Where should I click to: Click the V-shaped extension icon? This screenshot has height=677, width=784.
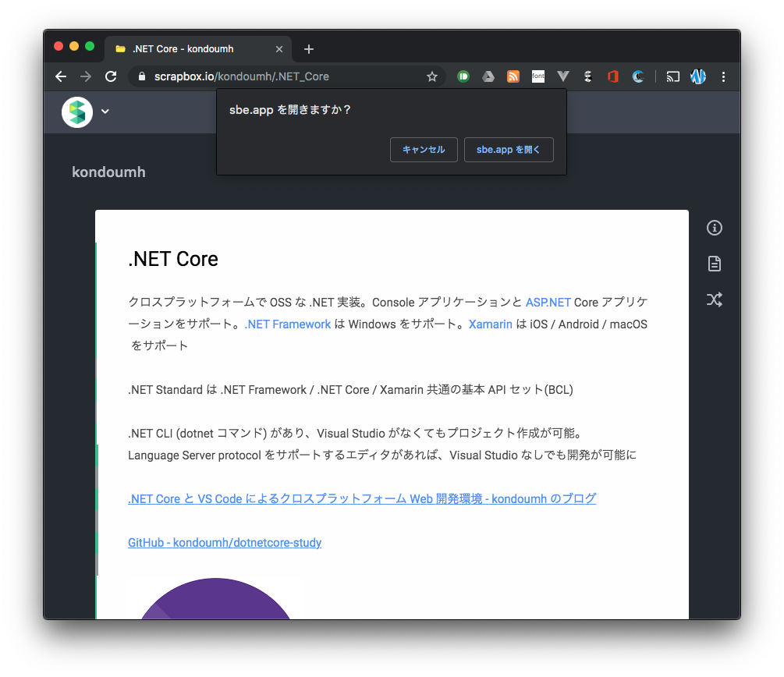pyautogui.click(x=563, y=76)
